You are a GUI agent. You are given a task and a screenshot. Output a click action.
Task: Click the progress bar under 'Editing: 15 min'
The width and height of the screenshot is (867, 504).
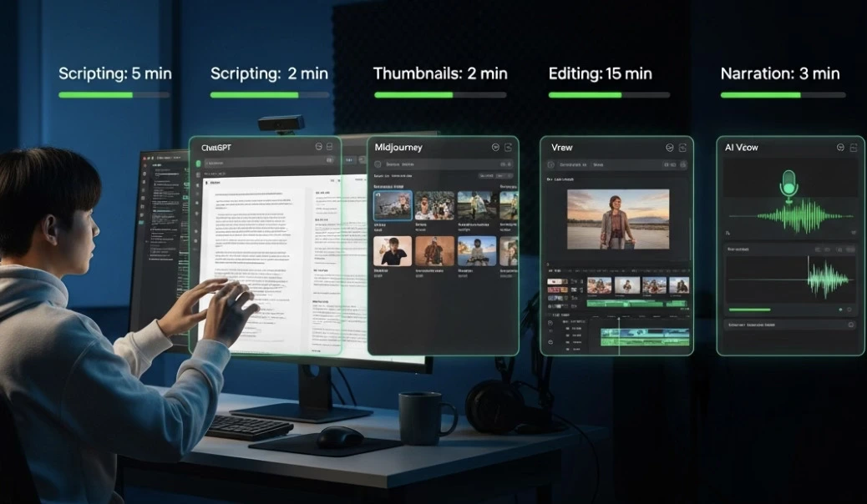[610, 95]
